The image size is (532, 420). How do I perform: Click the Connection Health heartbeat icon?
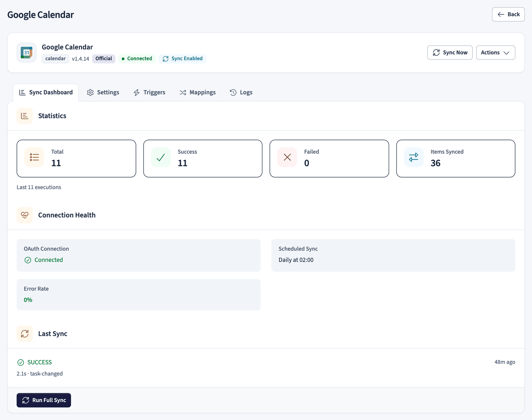coord(25,215)
